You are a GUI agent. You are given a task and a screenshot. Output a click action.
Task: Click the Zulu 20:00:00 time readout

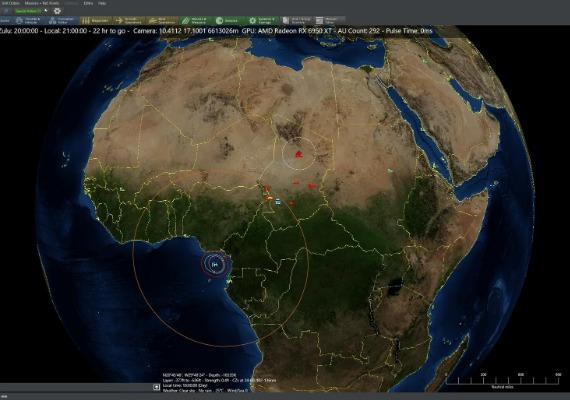click(19, 31)
